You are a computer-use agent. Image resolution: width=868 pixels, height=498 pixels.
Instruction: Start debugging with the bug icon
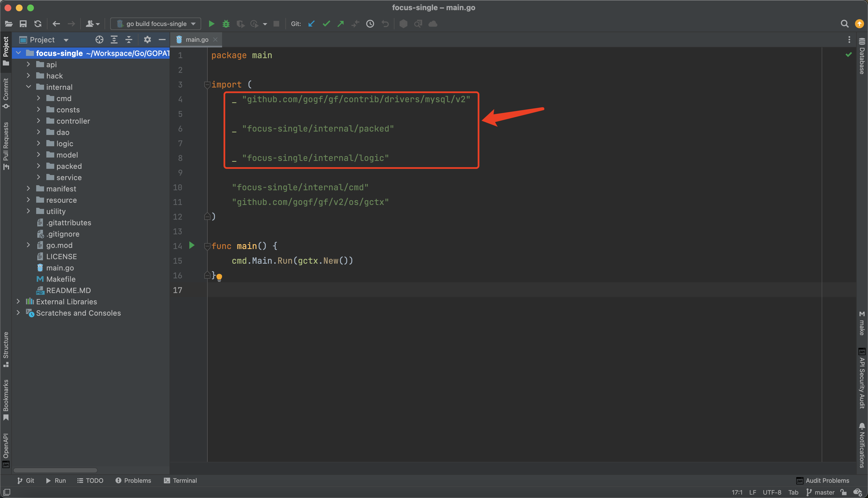click(x=226, y=24)
